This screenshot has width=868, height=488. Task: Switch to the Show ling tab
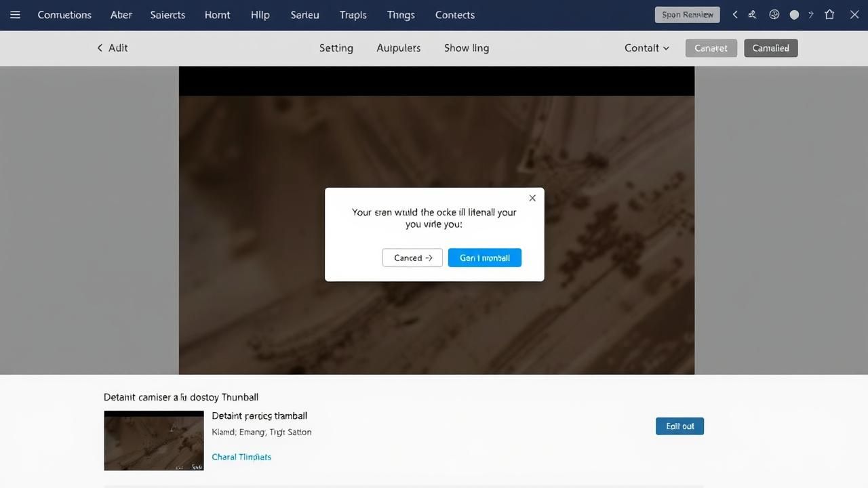[466, 48]
